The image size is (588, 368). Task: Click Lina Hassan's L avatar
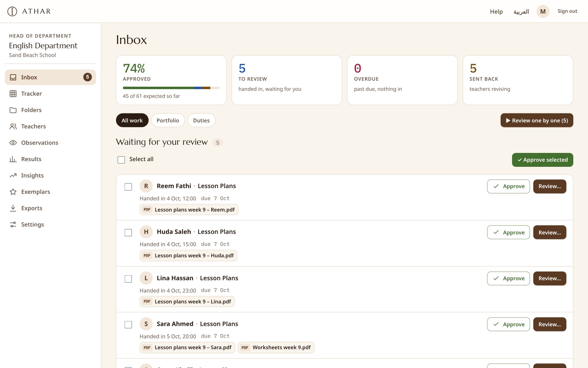(146, 278)
